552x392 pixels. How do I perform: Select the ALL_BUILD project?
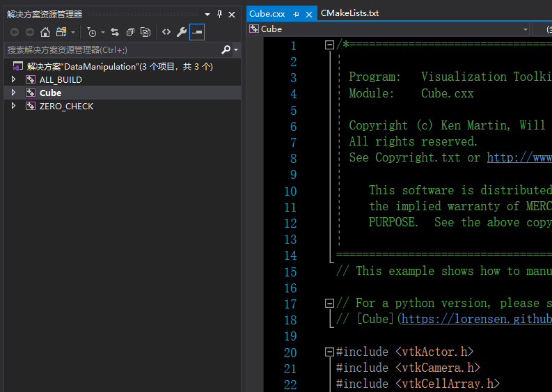click(x=61, y=80)
